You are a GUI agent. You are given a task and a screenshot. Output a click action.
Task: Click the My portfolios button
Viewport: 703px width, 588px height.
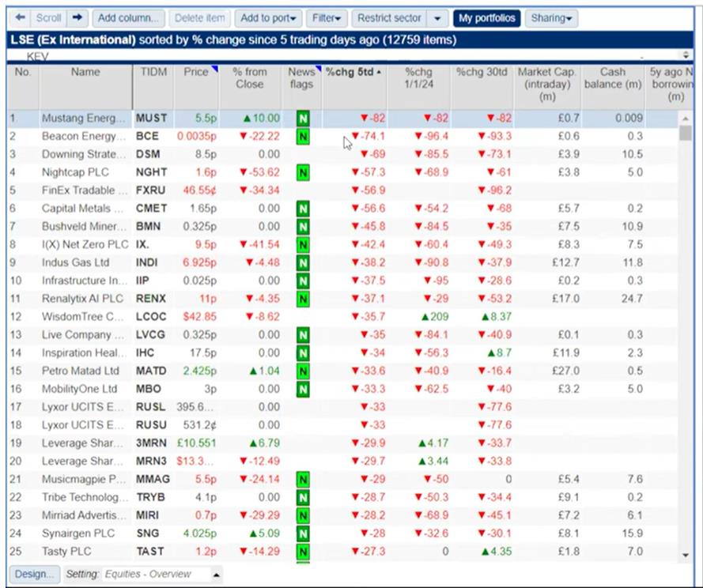point(486,18)
